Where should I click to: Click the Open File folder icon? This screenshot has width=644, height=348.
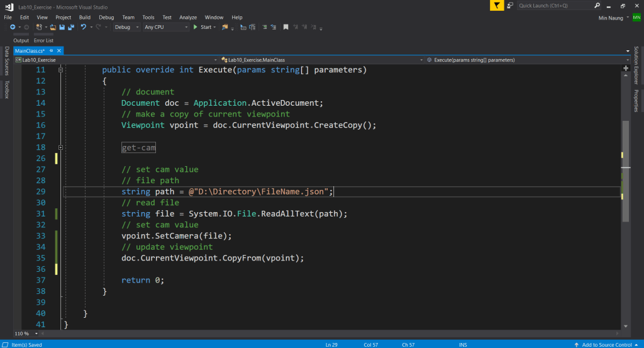[x=53, y=28]
